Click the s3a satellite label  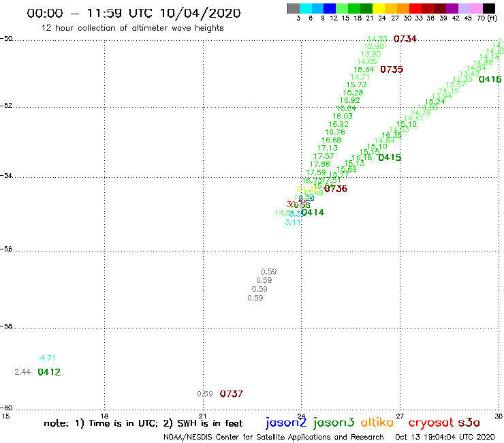469,423
